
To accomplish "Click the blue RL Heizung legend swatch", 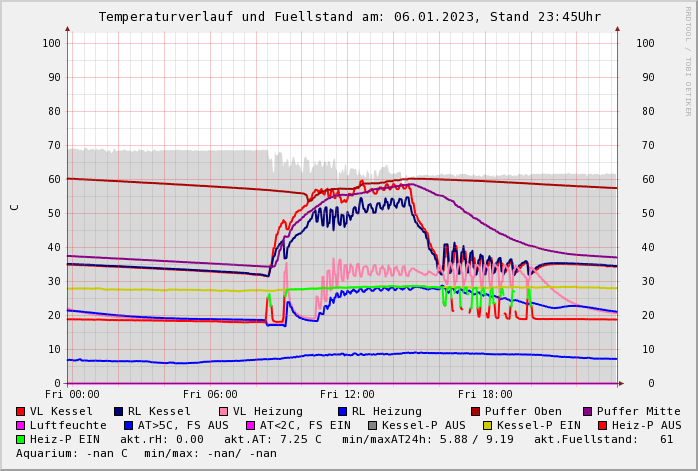I will tap(343, 411).
